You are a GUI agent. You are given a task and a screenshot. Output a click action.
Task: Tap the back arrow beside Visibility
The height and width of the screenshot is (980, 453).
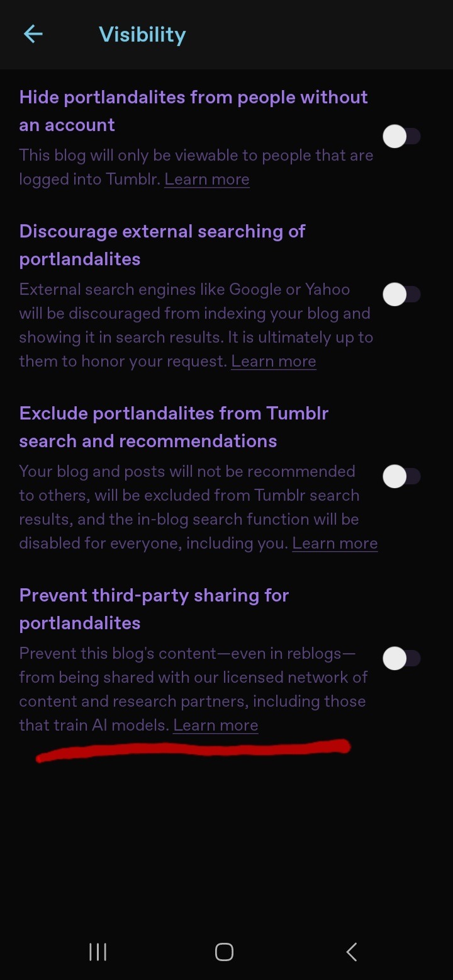[x=33, y=34]
